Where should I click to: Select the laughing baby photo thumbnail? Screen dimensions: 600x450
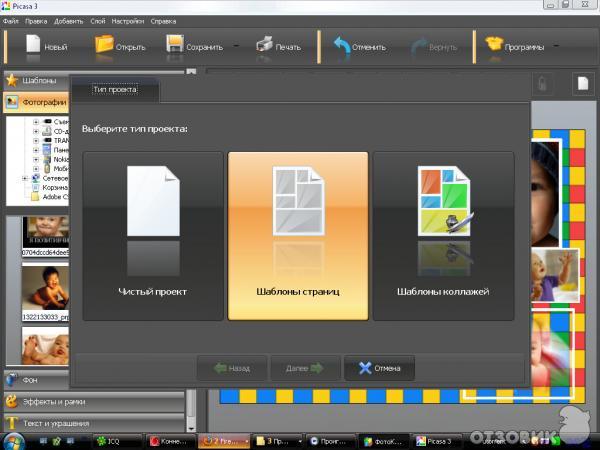(x=43, y=288)
